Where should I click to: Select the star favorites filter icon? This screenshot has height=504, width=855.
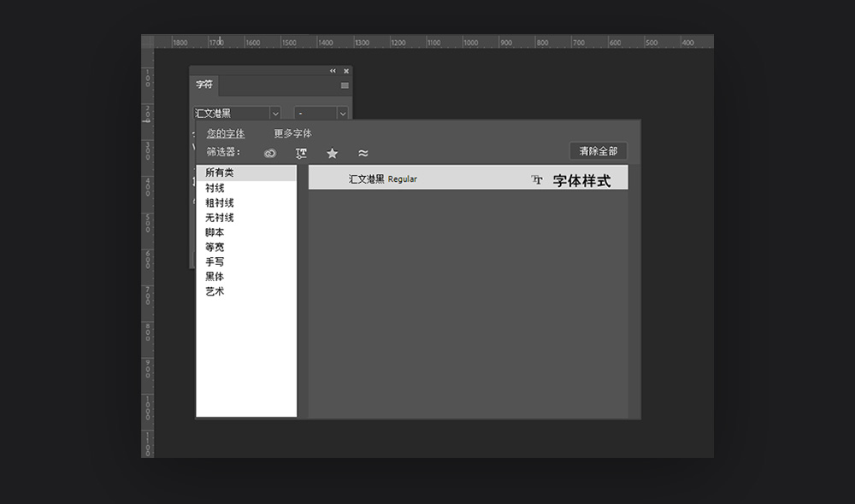tap(332, 153)
